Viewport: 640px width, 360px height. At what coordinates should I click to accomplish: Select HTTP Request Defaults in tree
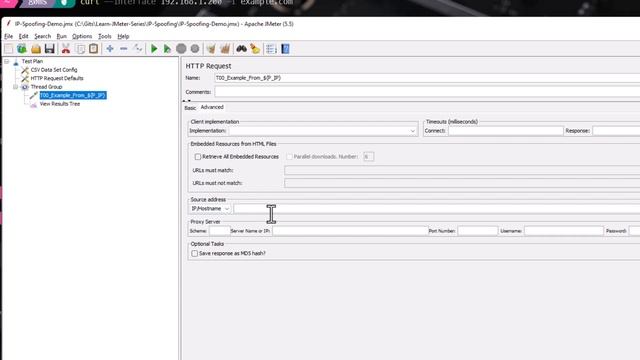57,78
